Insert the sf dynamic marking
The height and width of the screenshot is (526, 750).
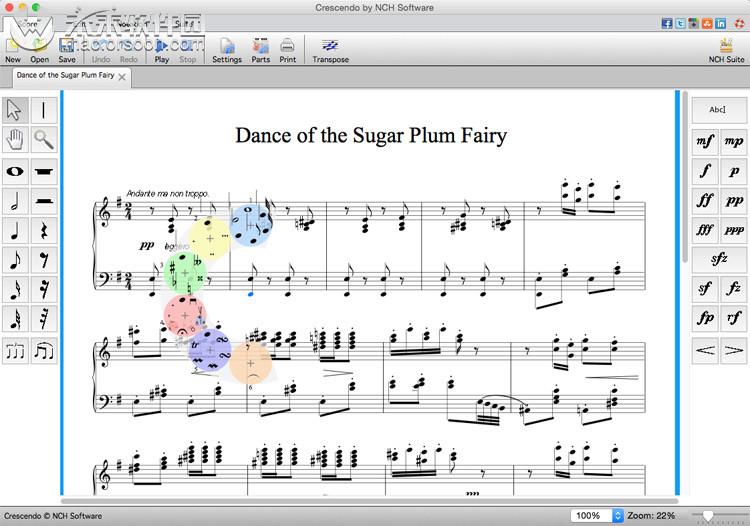tap(705, 289)
